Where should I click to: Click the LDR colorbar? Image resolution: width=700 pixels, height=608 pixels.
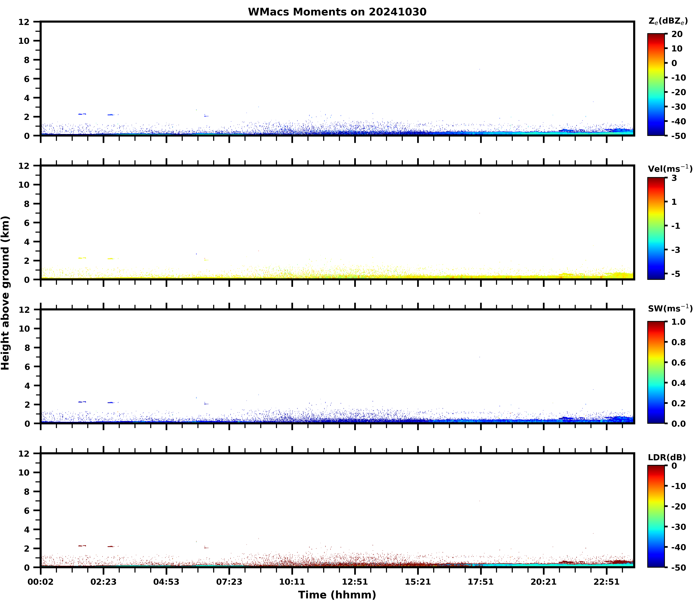(x=656, y=516)
